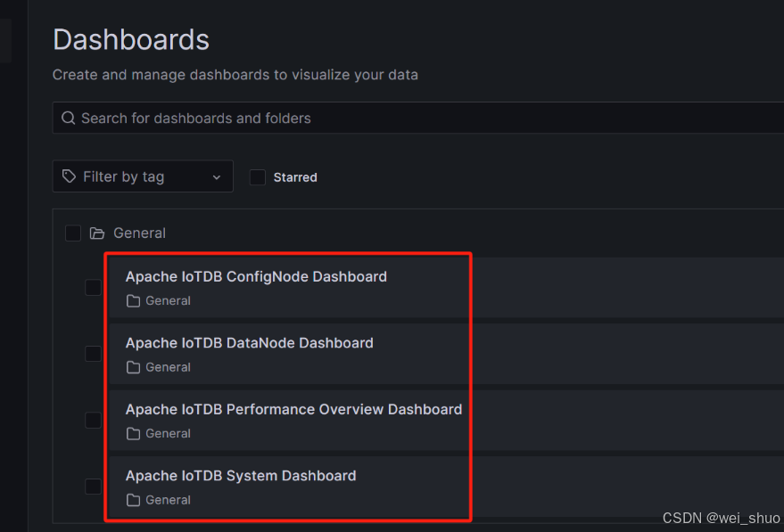784x532 pixels.
Task: Tick the System Dashboard checkbox
Action: (x=93, y=487)
